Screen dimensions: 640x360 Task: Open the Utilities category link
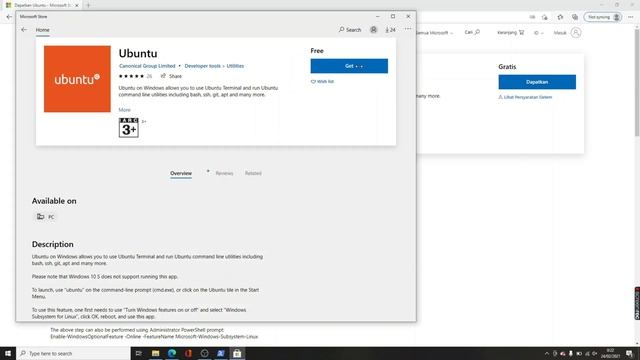click(x=235, y=66)
